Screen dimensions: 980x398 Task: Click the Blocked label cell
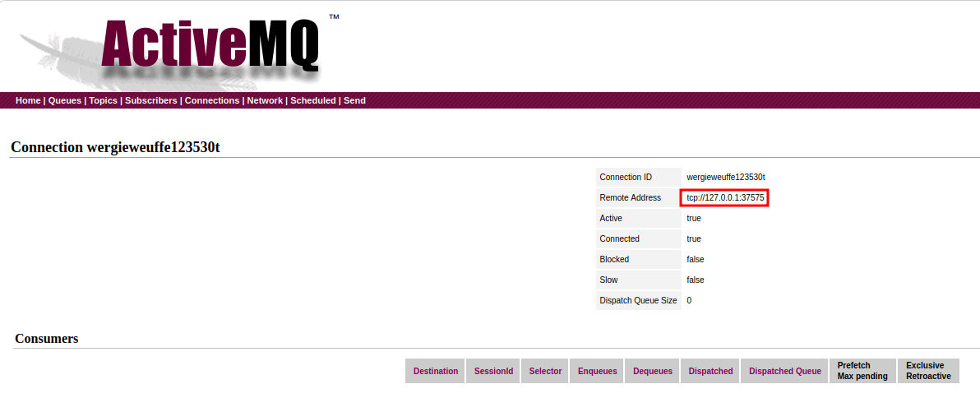pyautogui.click(x=639, y=259)
